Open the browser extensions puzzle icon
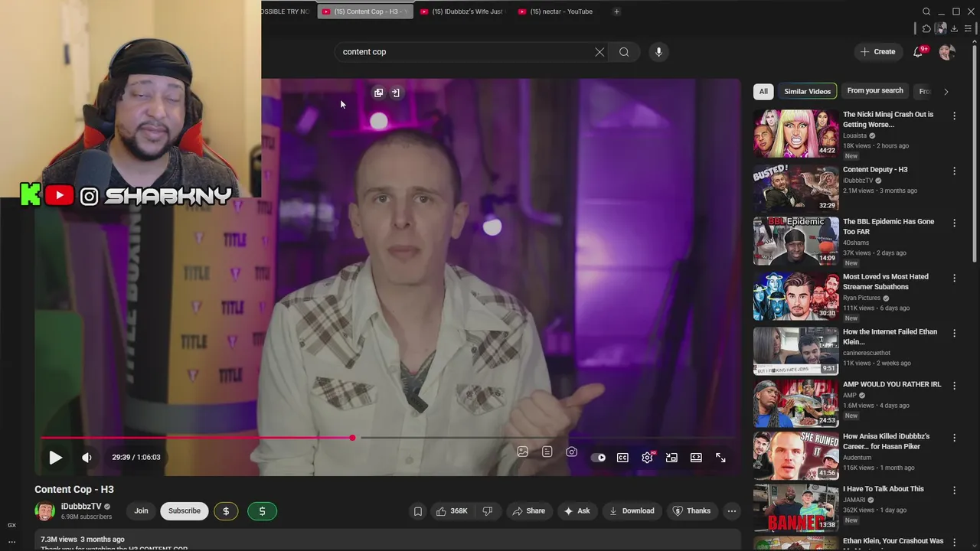The width and height of the screenshot is (980, 551). tap(926, 29)
